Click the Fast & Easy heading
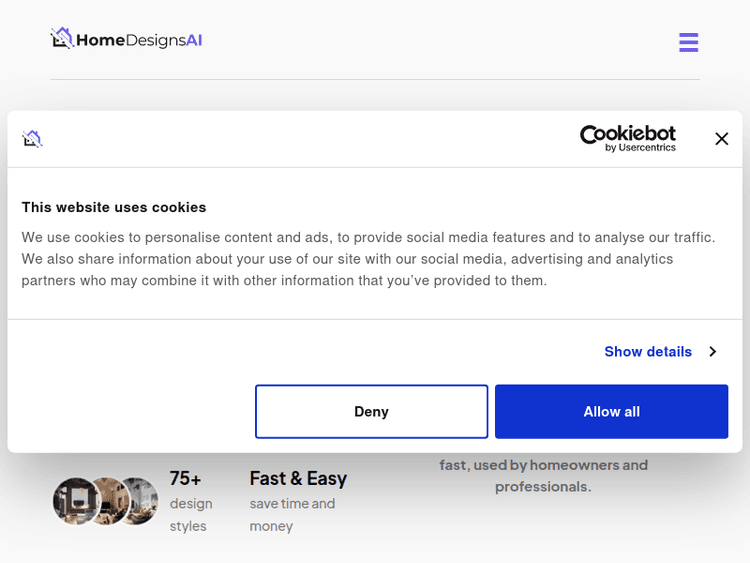The height and width of the screenshot is (563, 750). 298,479
